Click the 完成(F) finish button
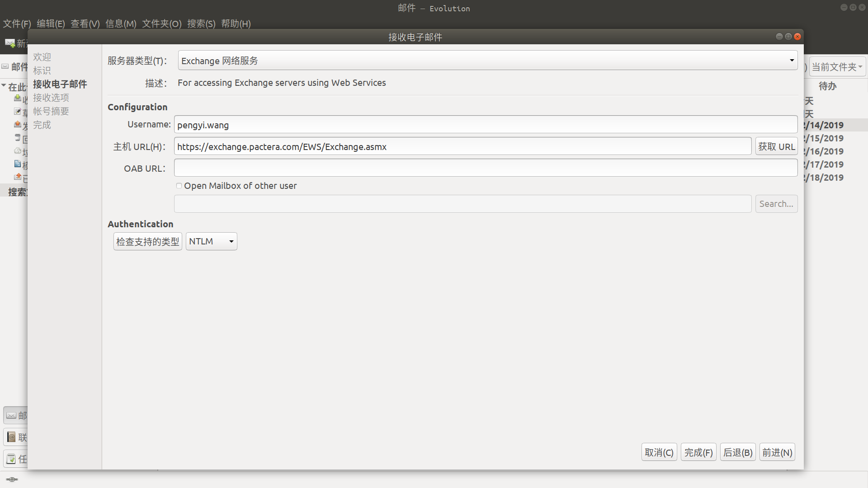The image size is (868, 488). (x=698, y=452)
